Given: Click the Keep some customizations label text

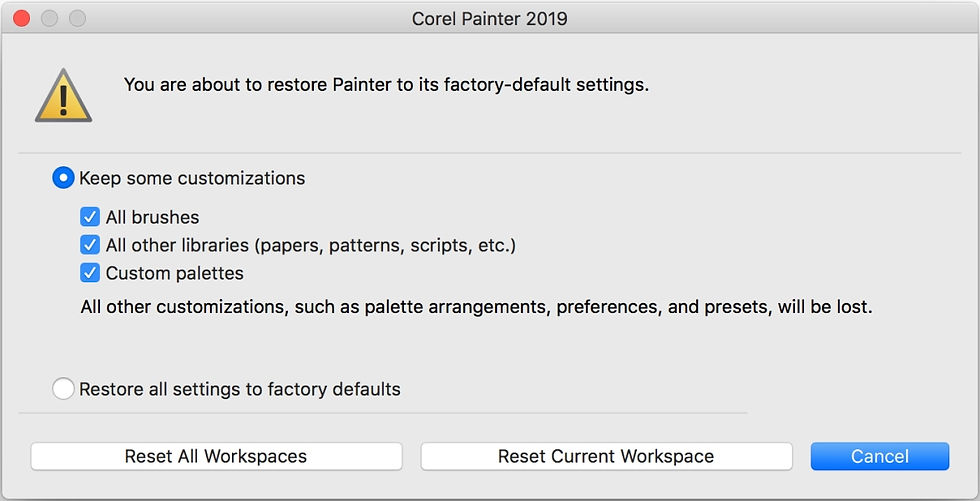Looking at the screenshot, I should 192,178.
